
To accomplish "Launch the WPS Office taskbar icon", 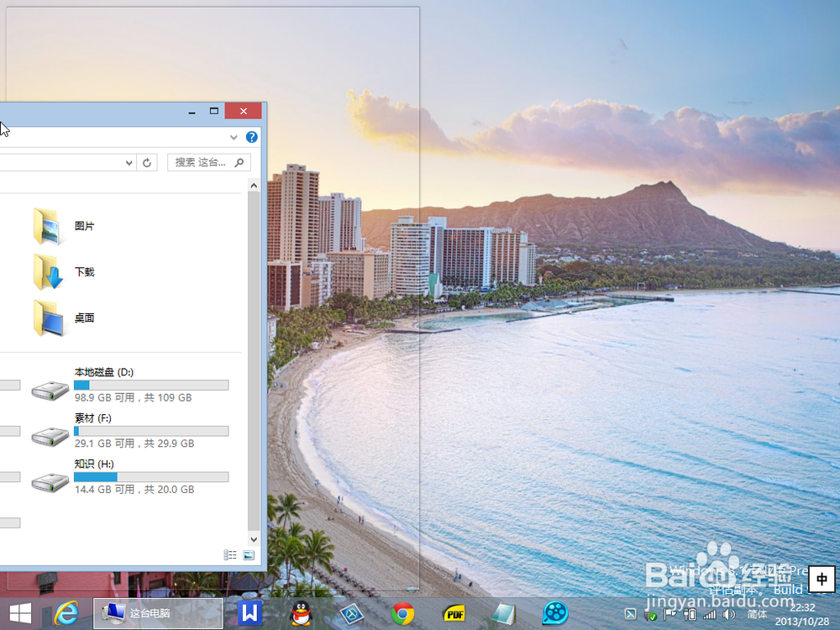I will (x=249, y=613).
